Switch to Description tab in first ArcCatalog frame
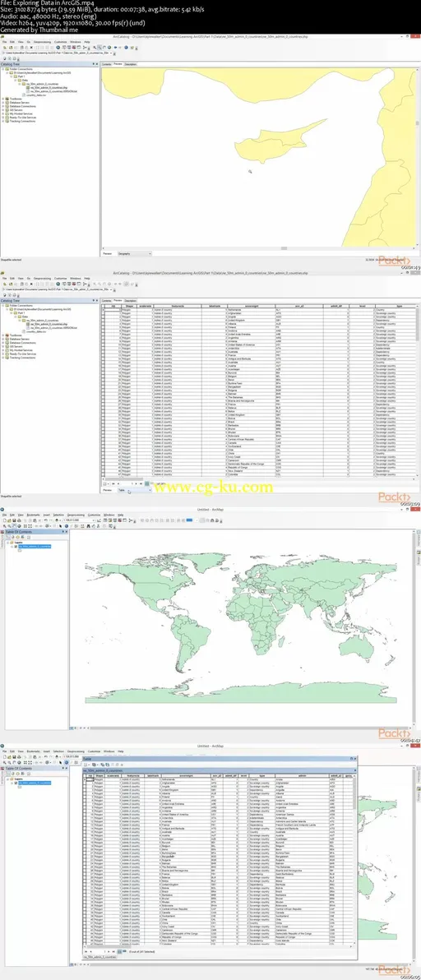Screen dimensions: 421x980 131,64
